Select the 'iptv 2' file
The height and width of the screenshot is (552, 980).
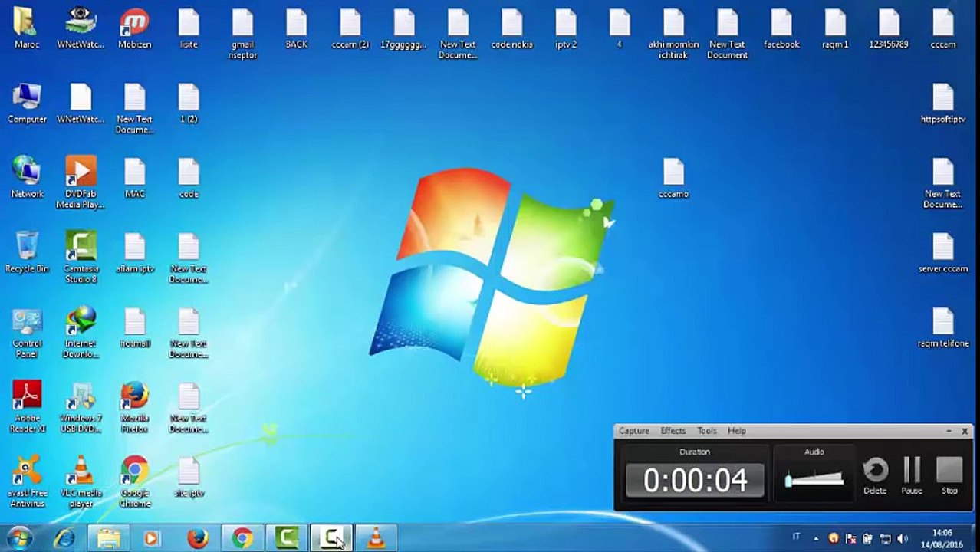pyautogui.click(x=566, y=28)
